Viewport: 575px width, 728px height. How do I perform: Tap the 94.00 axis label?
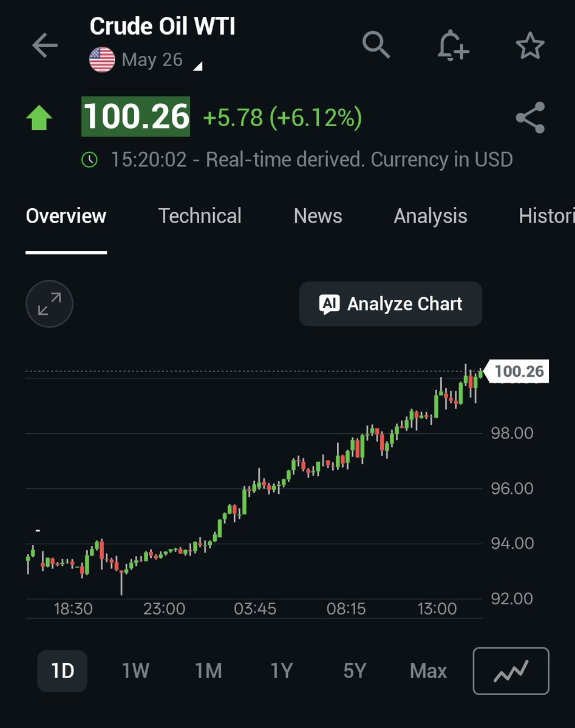tap(512, 544)
